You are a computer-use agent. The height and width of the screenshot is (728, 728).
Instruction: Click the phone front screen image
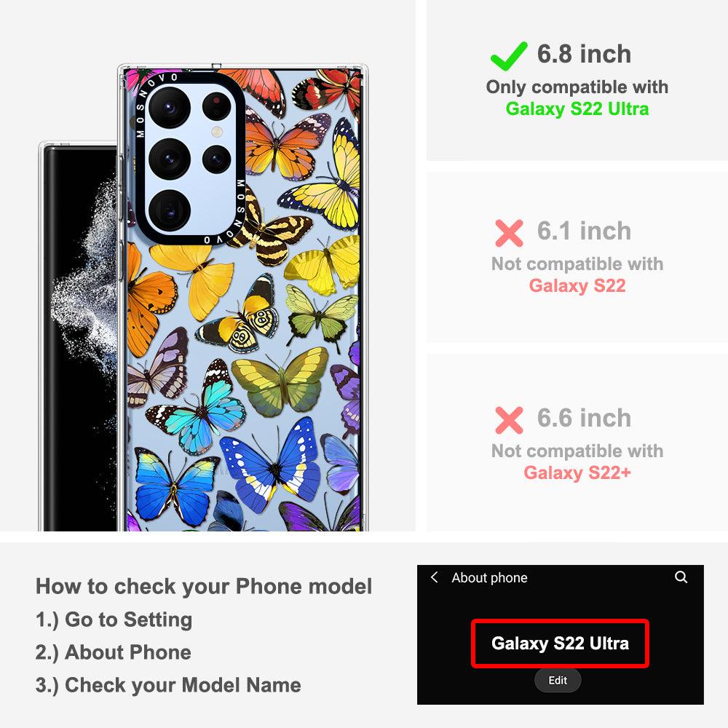pyautogui.click(x=79, y=338)
